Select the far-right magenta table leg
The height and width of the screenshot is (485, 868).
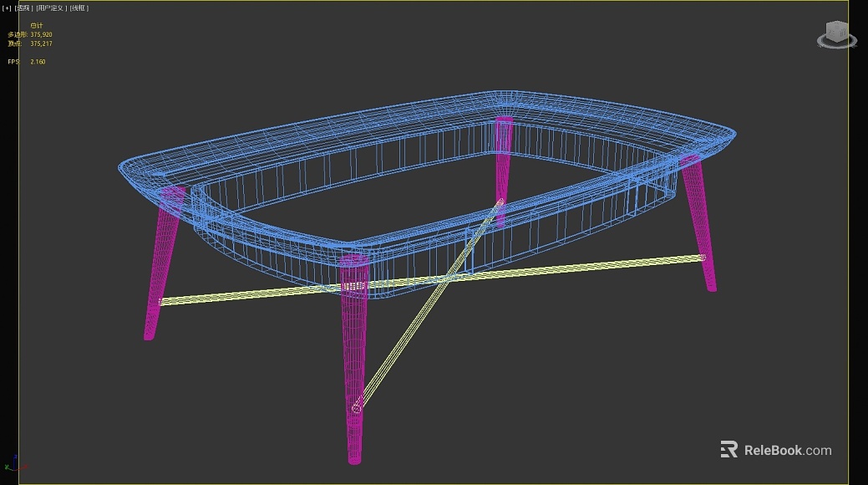[x=699, y=222]
